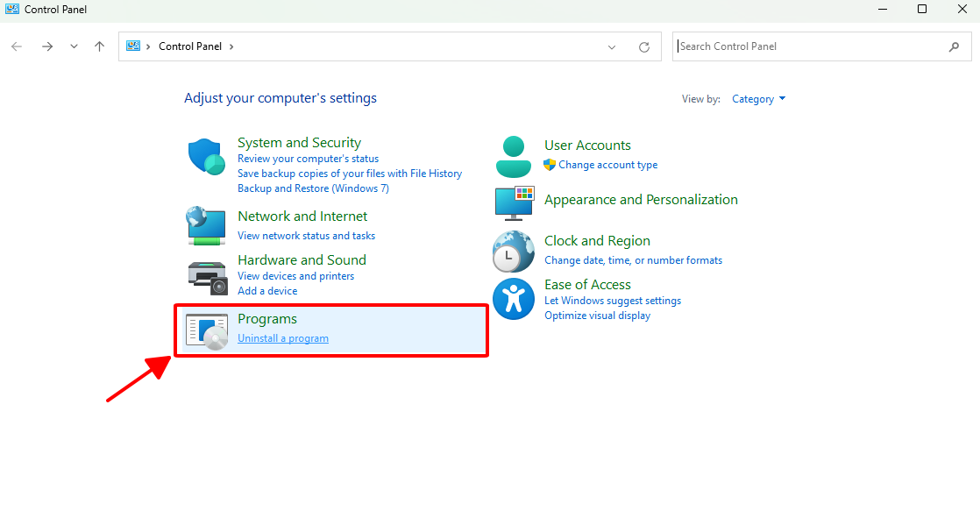Expand the View by Category dropdown

pos(759,99)
